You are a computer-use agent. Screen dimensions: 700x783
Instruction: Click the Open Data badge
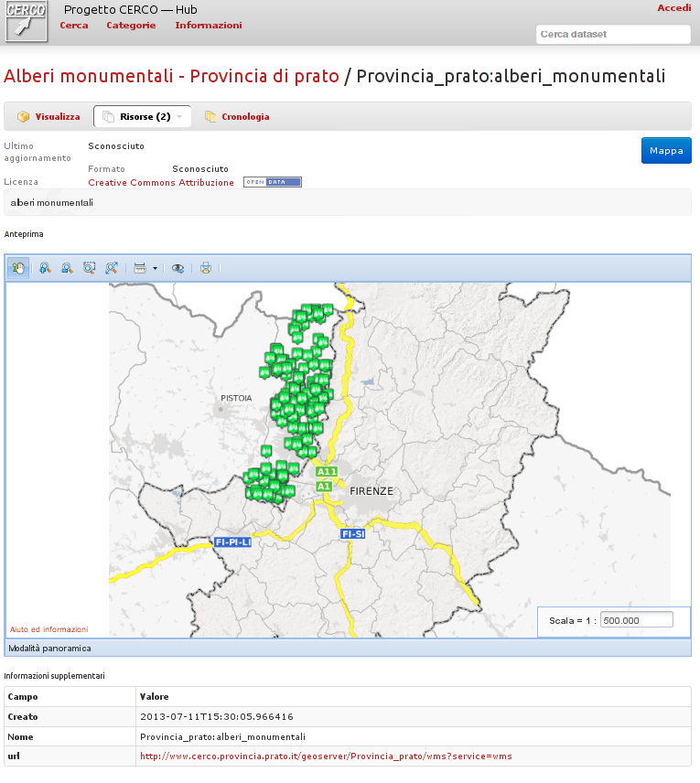coord(273,182)
